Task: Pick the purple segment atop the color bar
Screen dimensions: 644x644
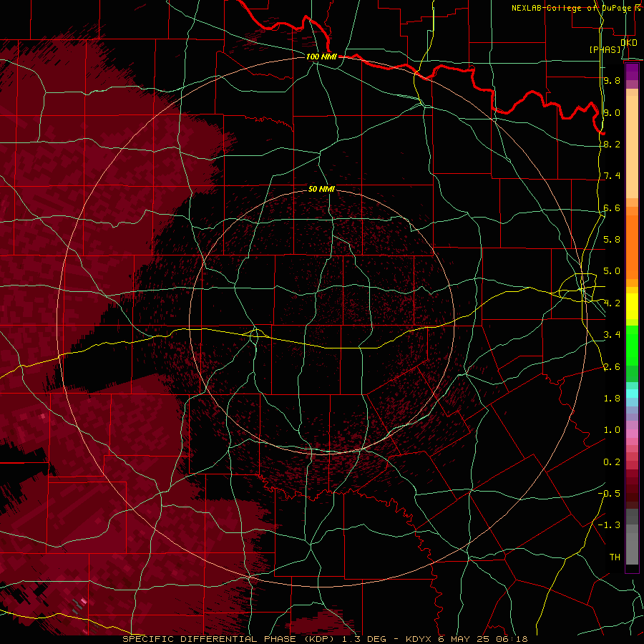Action: (632, 72)
